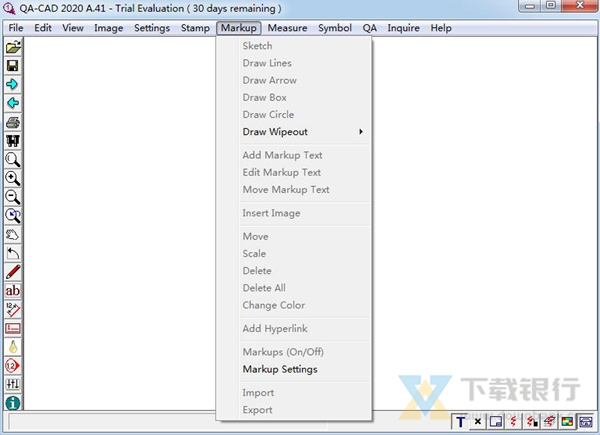Click the right arrow next icon
The width and height of the screenshot is (600, 435).
pyautogui.click(x=13, y=85)
